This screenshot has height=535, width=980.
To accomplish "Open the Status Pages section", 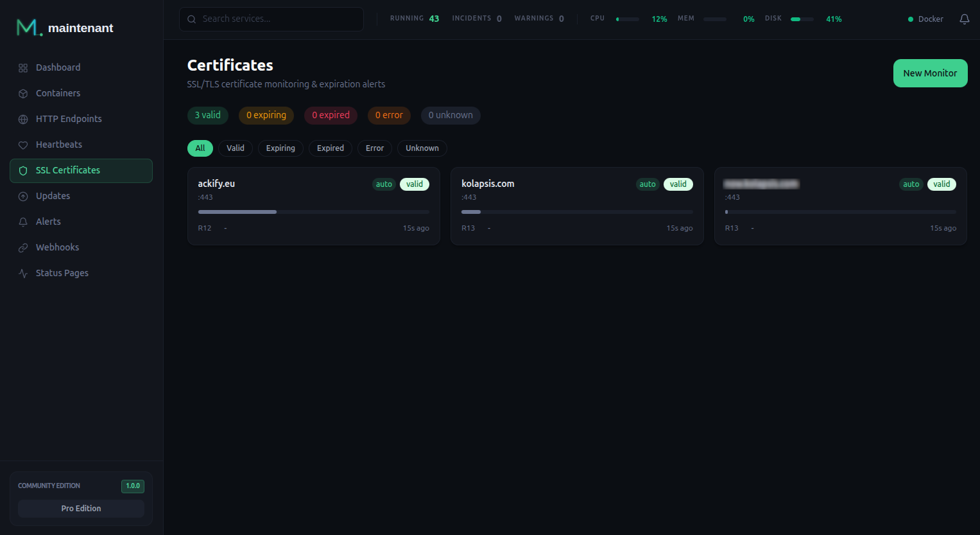I will tap(62, 273).
